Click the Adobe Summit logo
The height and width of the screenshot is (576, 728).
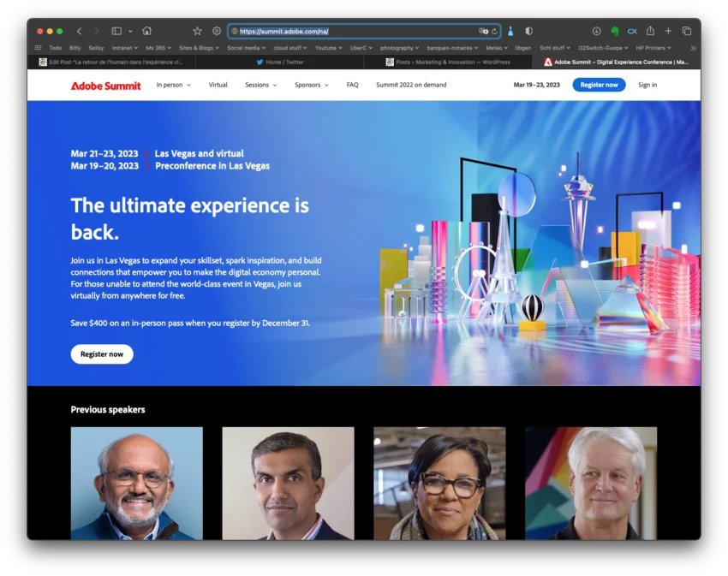(x=105, y=86)
